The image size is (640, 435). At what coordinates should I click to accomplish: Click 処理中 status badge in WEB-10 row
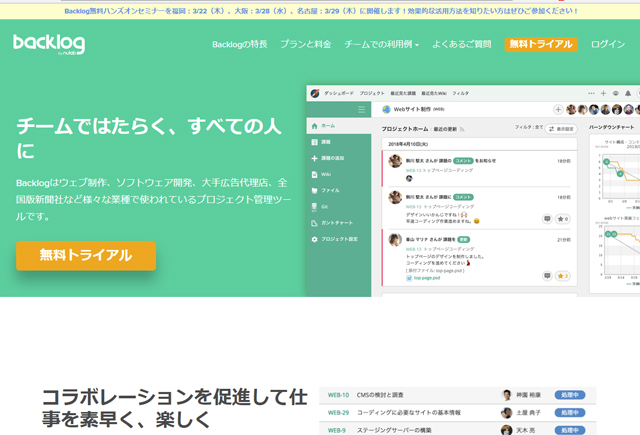pos(570,395)
